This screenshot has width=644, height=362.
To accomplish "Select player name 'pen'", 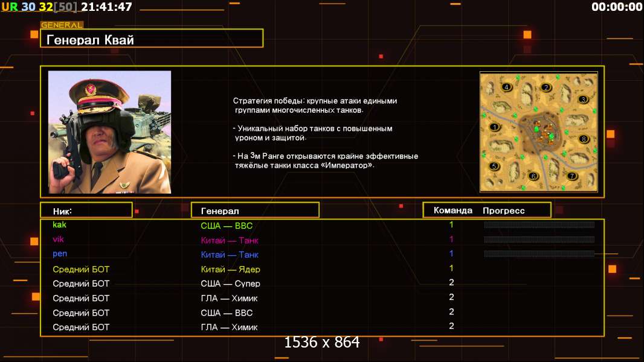I will point(60,254).
